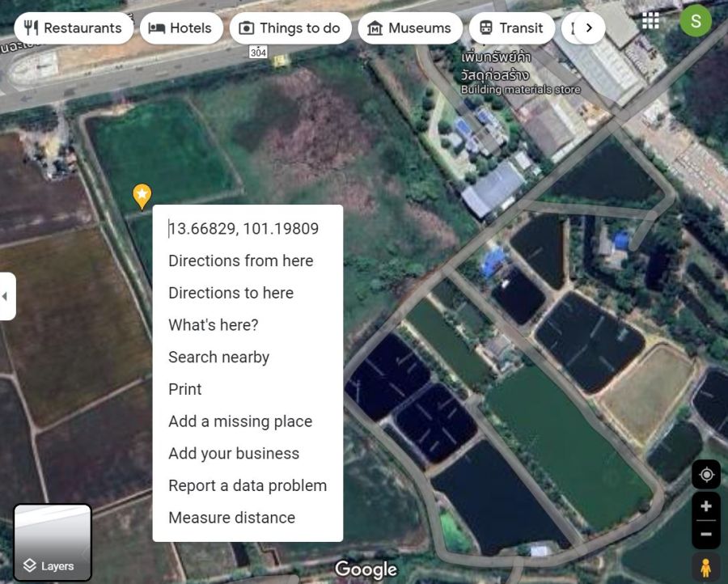The image size is (728, 584).
Task: Select Measure distance from context menu
Action: (231, 518)
